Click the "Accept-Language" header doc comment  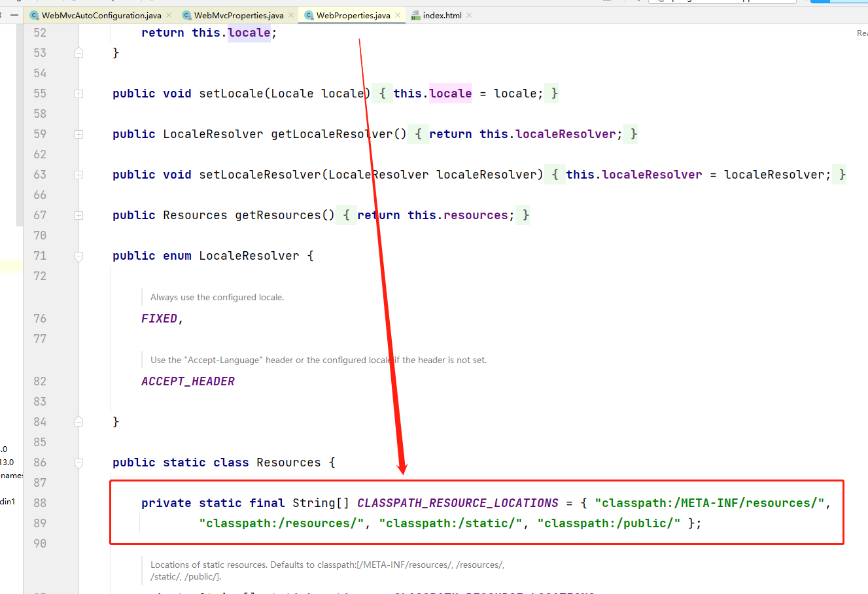(x=319, y=360)
